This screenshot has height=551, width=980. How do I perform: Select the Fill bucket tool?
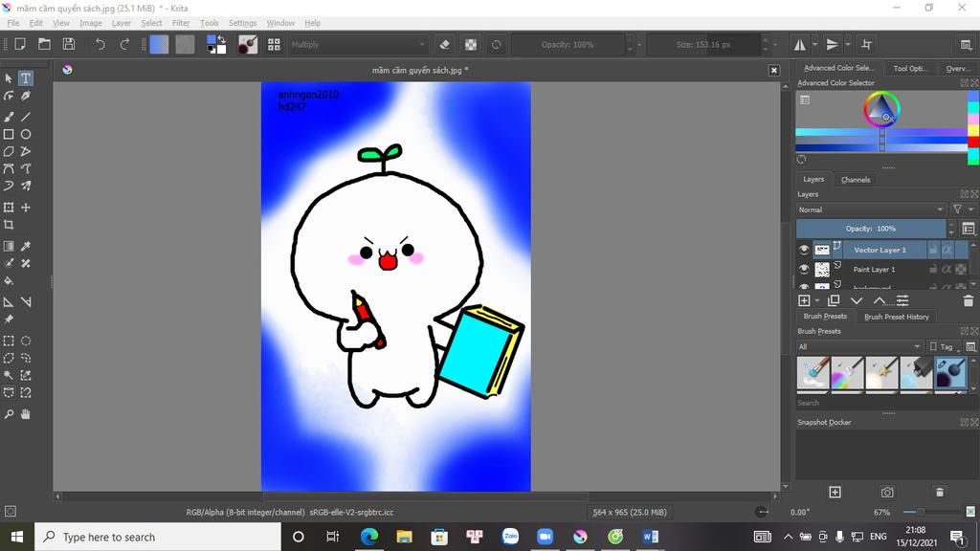click(x=8, y=281)
